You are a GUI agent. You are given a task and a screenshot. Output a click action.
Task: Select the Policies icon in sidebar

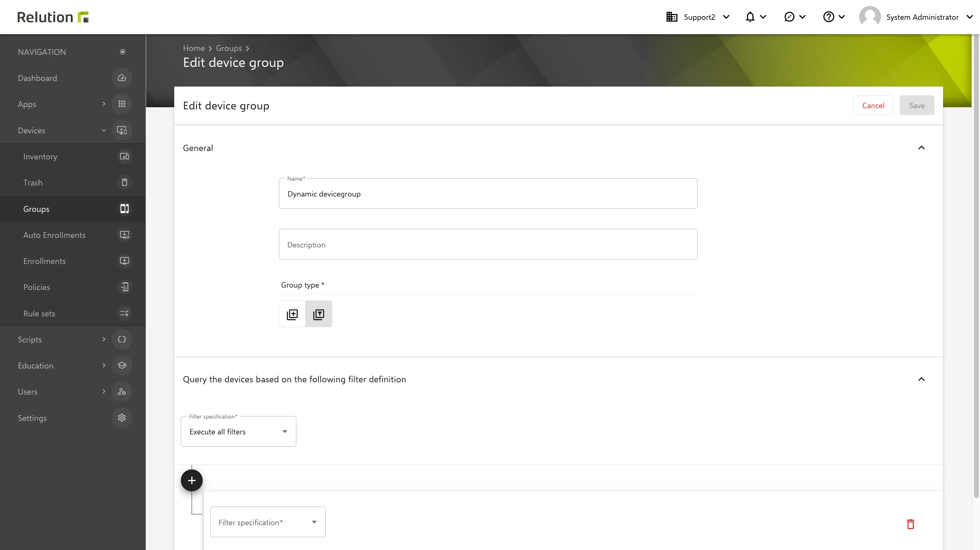(x=124, y=287)
